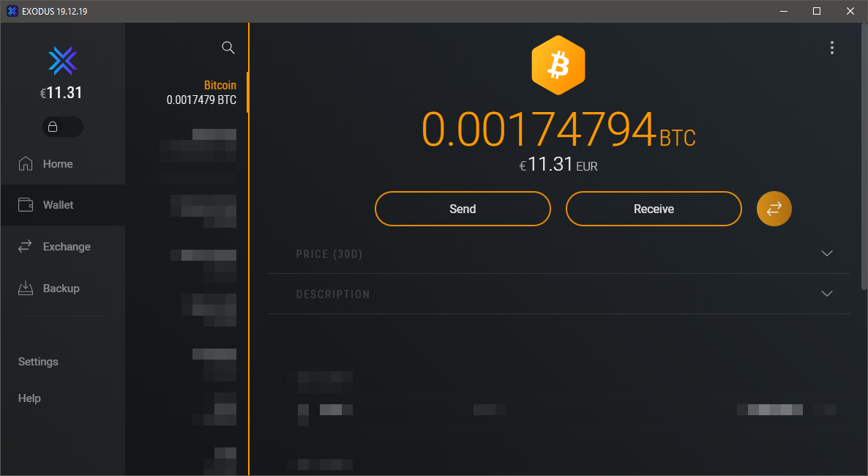Go to the Exchange section

[x=62, y=247]
